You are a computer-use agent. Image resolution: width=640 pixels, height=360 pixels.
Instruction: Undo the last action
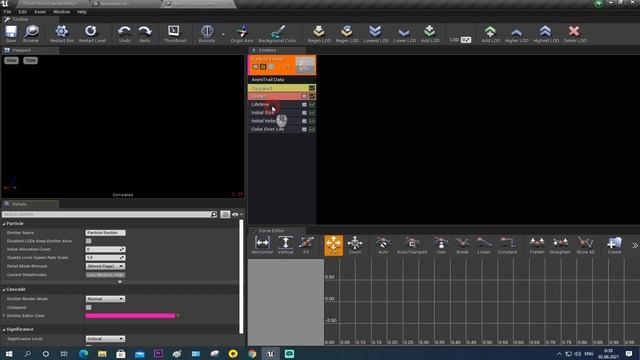pos(124,33)
